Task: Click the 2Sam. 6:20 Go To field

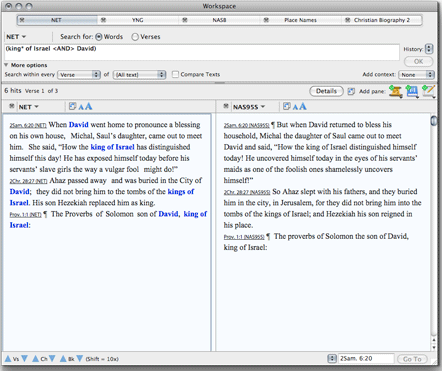Action: tap(366, 359)
